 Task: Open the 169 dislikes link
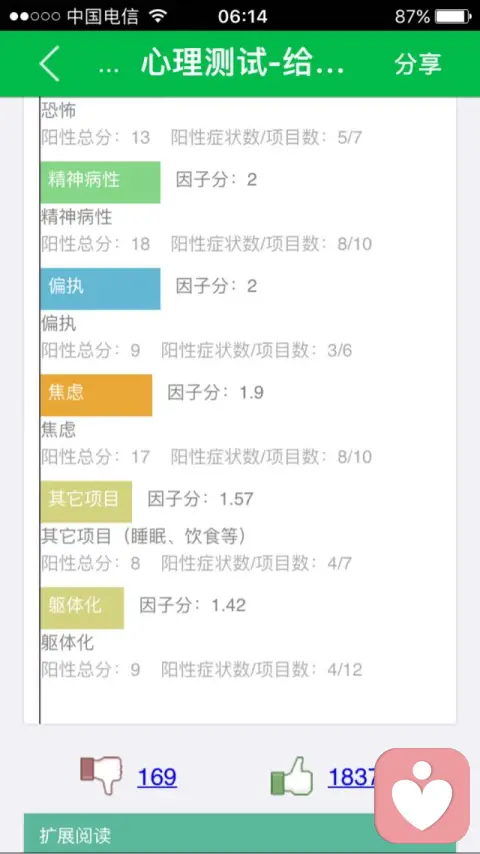point(157,777)
